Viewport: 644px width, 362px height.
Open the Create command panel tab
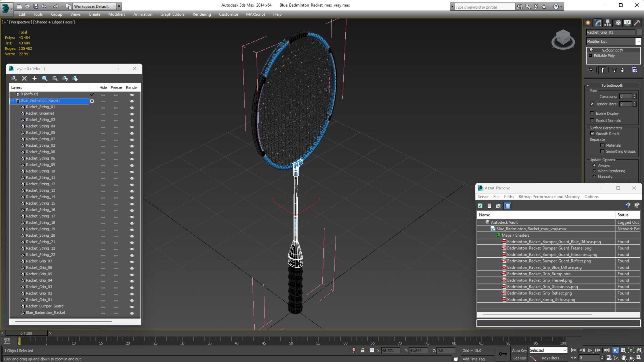point(588,23)
